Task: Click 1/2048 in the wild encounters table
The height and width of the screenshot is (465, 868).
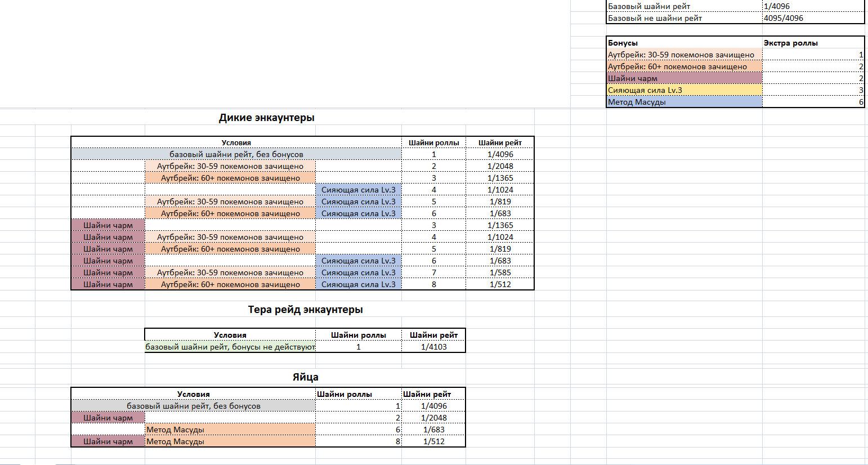Action: point(500,166)
